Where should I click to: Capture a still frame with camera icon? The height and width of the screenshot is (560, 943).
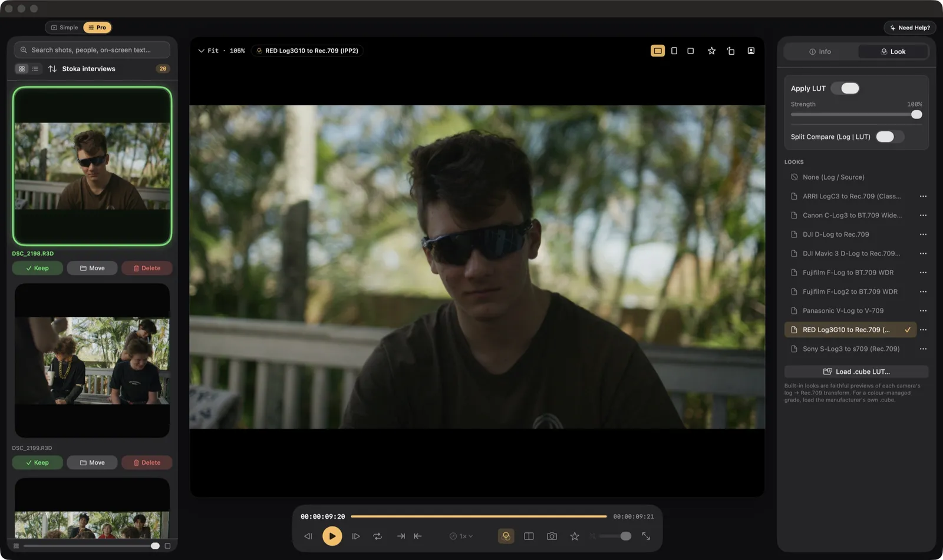click(x=552, y=536)
